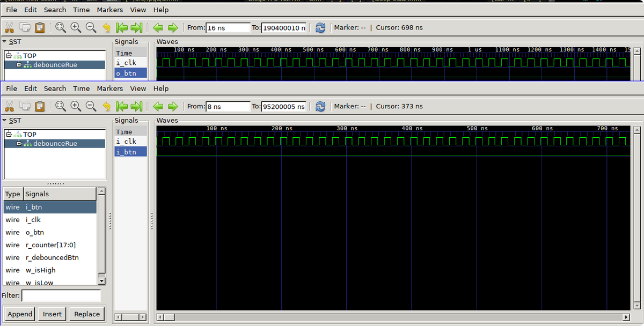Click the Append button
Screen dimensions: 644x326
(19, 314)
